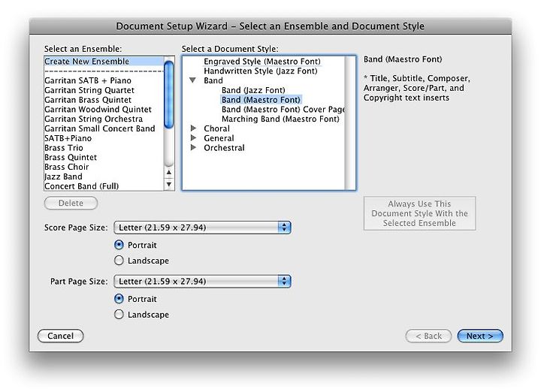Image resolution: width=541 pixels, height=392 pixels.
Task: Pick Garritan Brass Quintet ensemble
Action: click(x=104, y=100)
